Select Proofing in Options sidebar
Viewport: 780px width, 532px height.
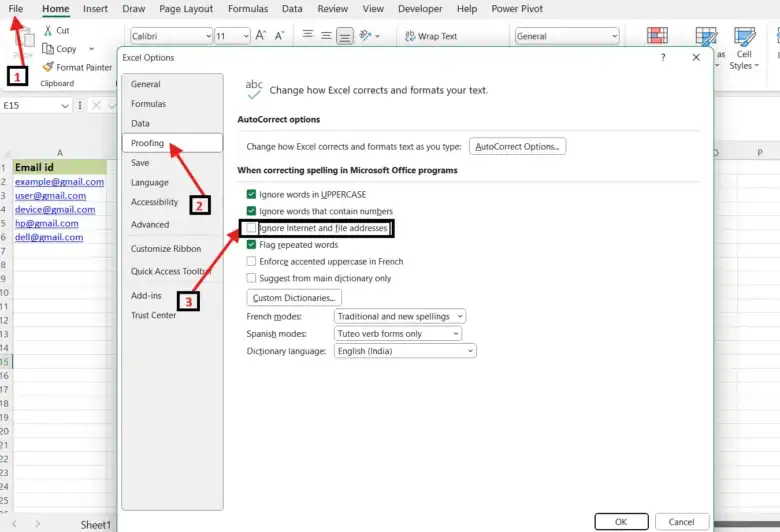coord(172,143)
